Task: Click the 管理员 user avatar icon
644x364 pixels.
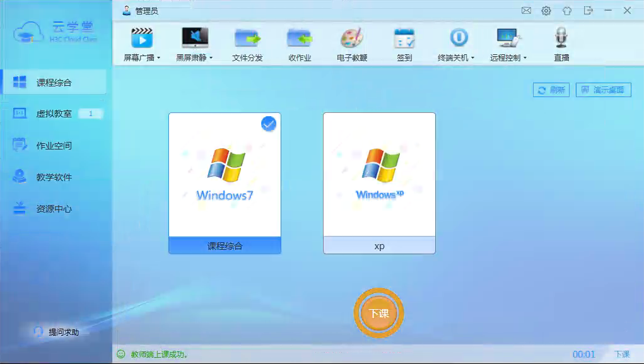Action: tap(127, 11)
